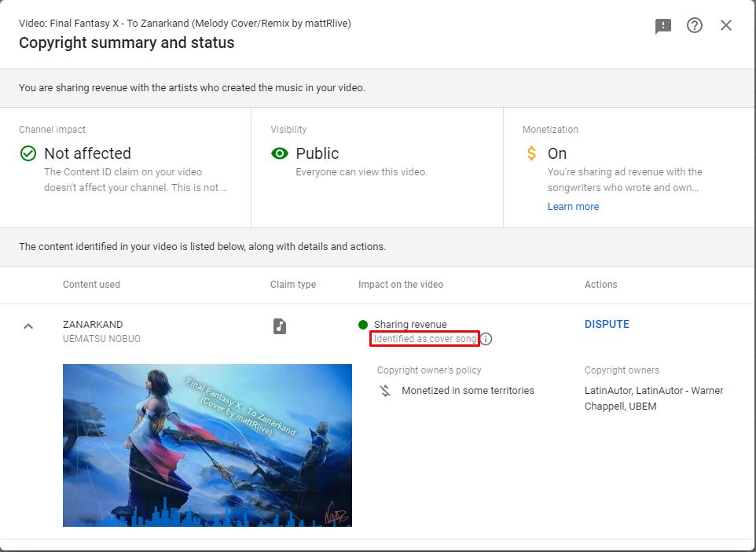This screenshot has height=552, width=756.
Task: Click the green Sharing revenue status dot
Action: pos(363,325)
